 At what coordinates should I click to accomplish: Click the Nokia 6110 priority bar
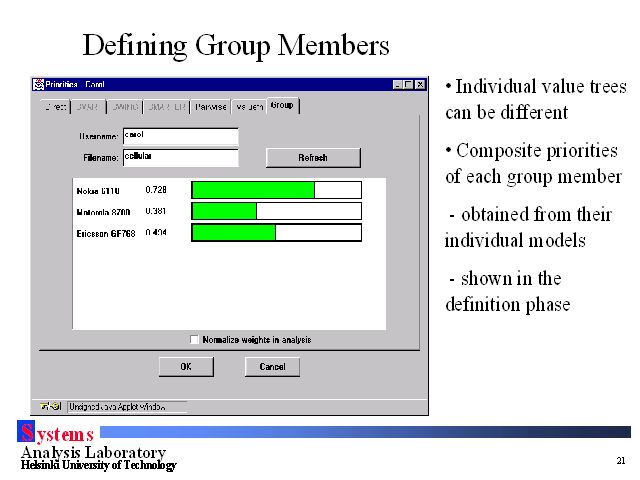click(275, 190)
